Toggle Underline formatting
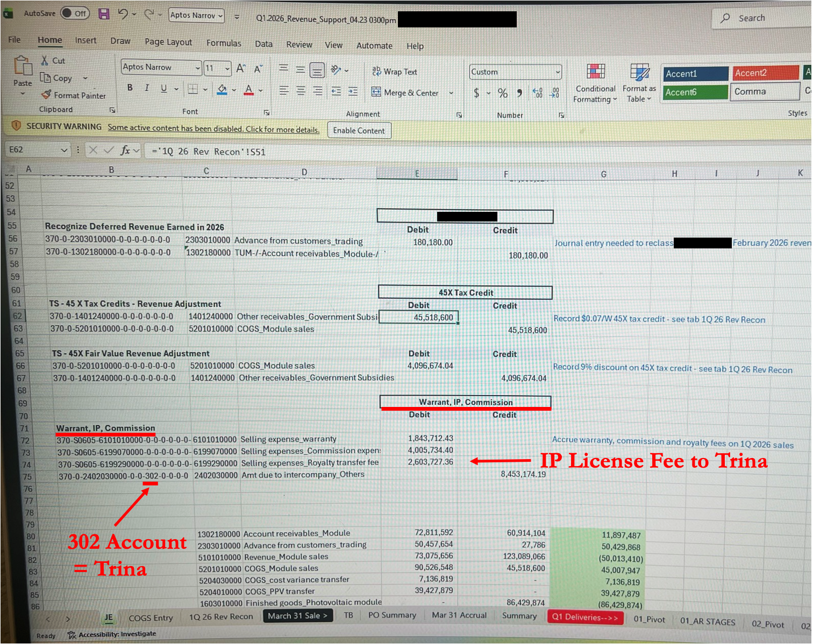This screenshot has width=813, height=644. tap(164, 88)
